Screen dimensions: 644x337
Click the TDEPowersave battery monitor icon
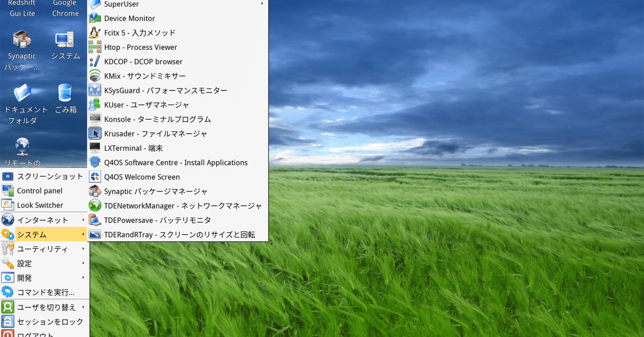pos(95,220)
